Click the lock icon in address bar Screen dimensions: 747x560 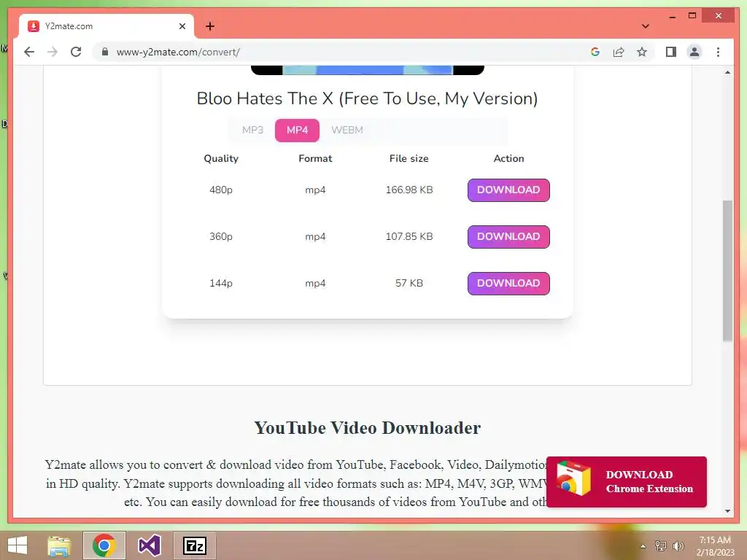tap(105, 52)
